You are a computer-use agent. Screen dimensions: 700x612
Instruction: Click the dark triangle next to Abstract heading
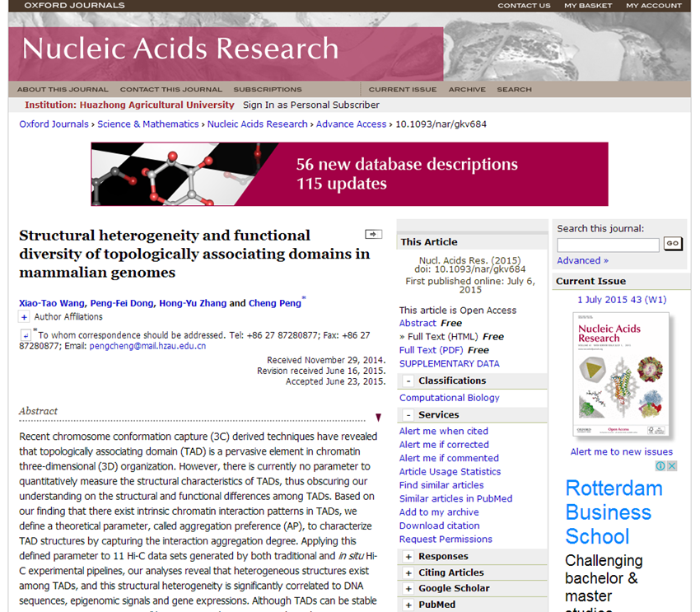click(x=378, y=418)
